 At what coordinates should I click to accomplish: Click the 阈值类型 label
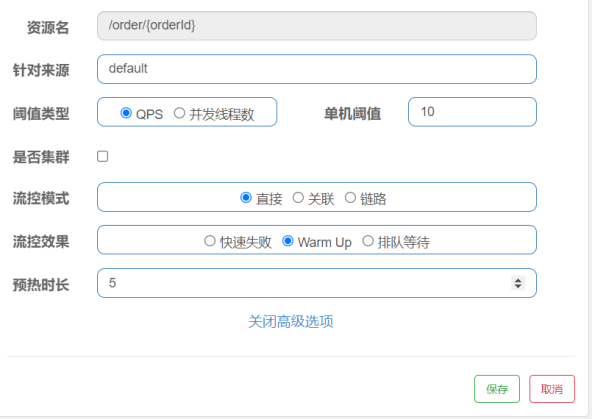pyautogui.click(x=41, y=114)
